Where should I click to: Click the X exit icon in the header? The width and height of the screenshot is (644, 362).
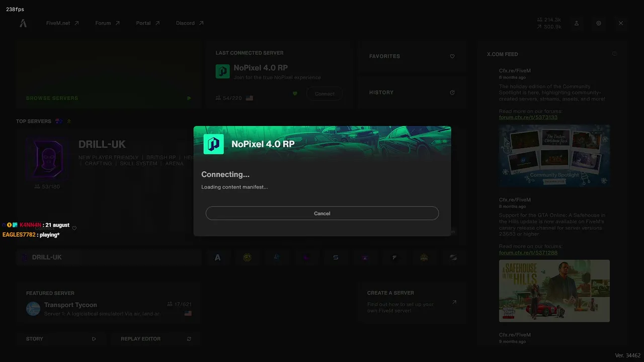[x=621, y=23]
